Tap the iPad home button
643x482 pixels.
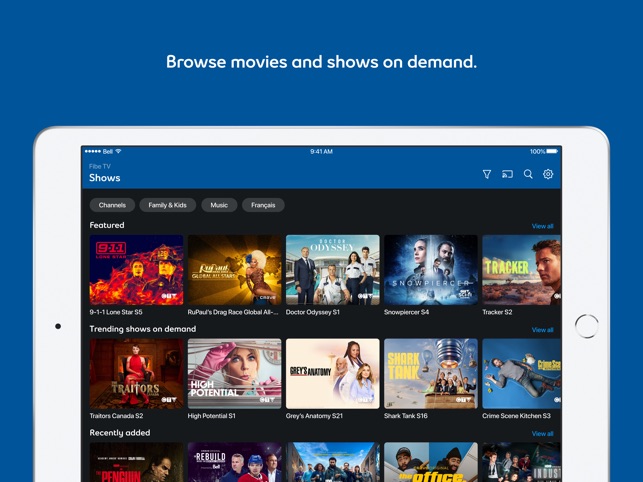[586, 326]
